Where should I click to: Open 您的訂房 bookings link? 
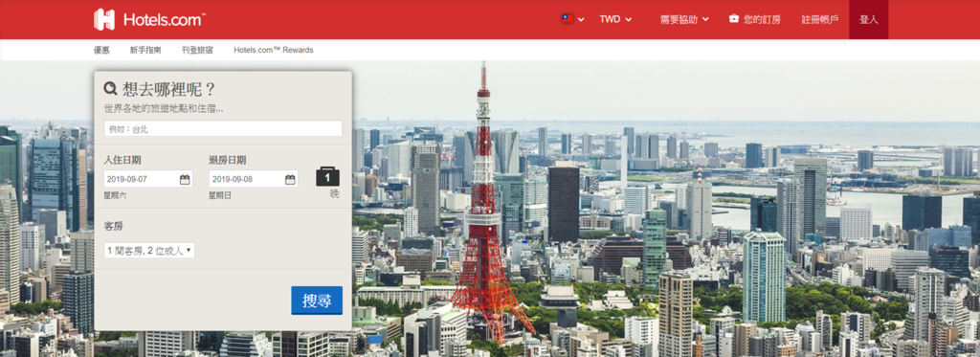pyautogui.click(x=762, y=19)
